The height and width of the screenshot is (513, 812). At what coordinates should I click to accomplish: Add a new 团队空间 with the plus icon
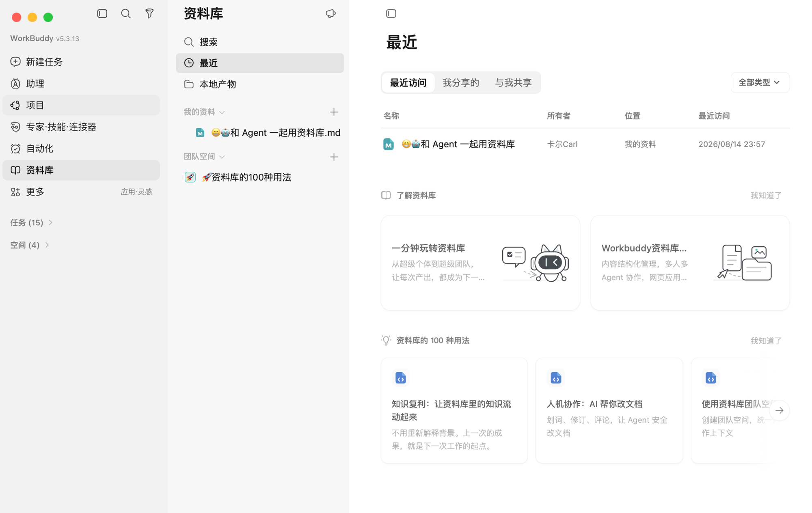[334, 157]
